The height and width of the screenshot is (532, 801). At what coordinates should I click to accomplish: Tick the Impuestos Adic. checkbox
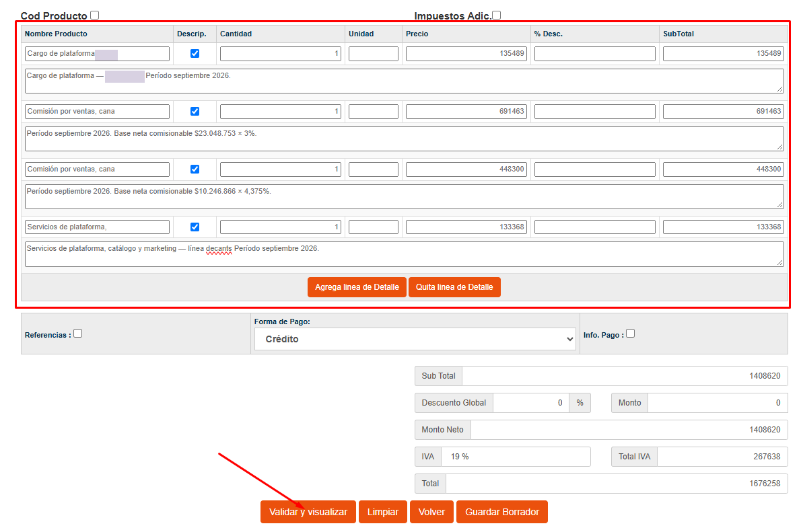coord(497,15)
